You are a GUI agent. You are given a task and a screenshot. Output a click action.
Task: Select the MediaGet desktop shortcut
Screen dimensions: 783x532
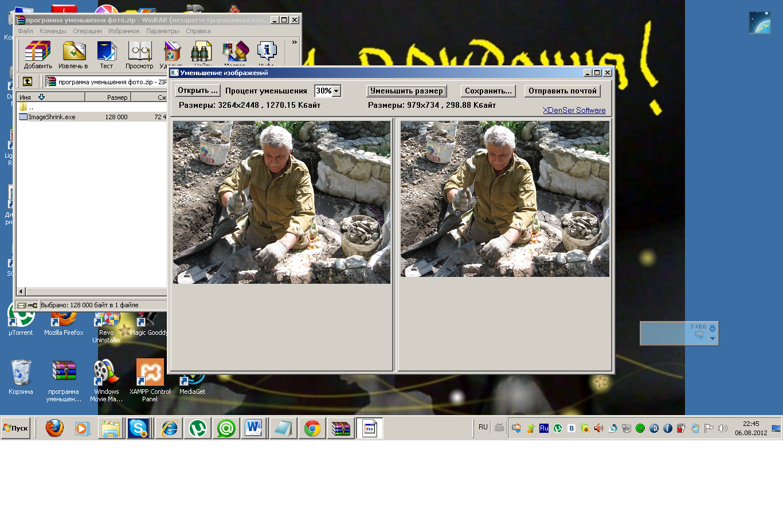pyautogui.click(x=192, y=384)
